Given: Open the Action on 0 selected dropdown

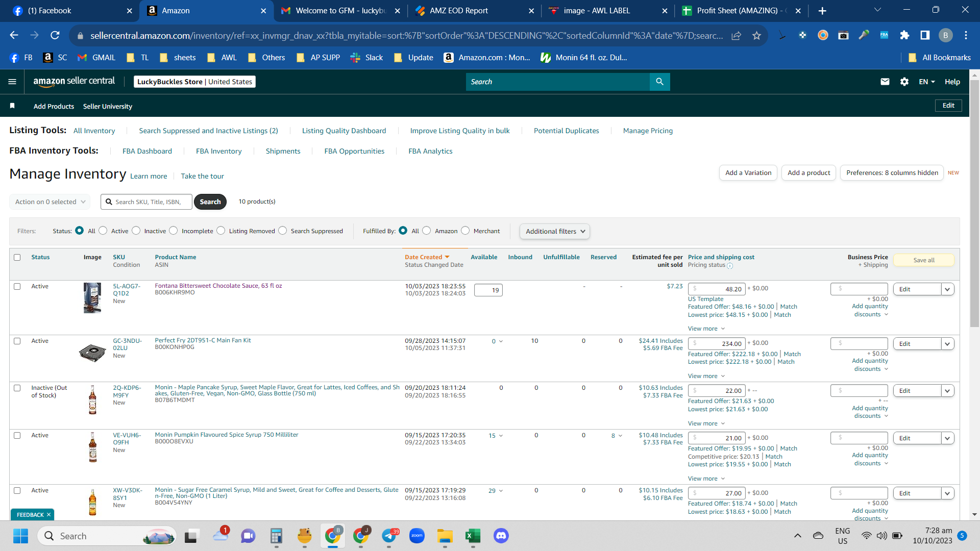Looking at the screenshot, I should [50, 202].
